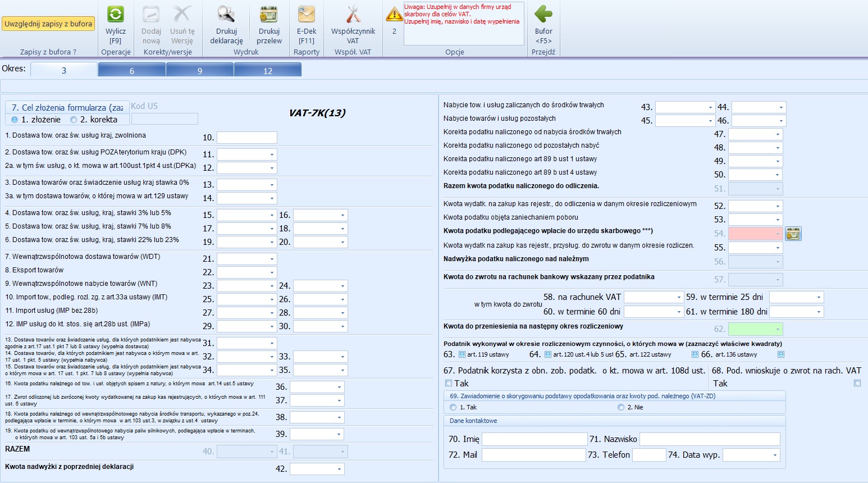Click the 72. Mail input field

coord(533,455)
